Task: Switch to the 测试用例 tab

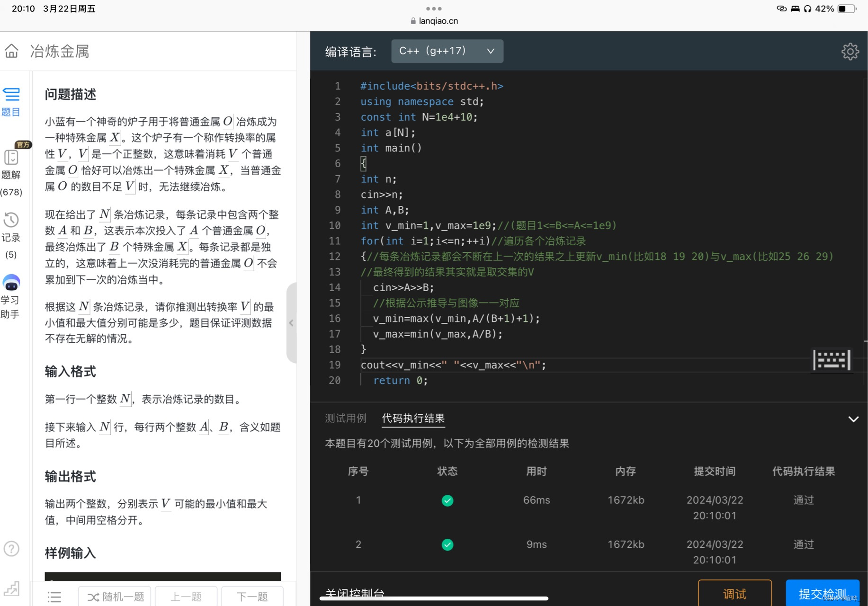Action: (x=346, y=418)
